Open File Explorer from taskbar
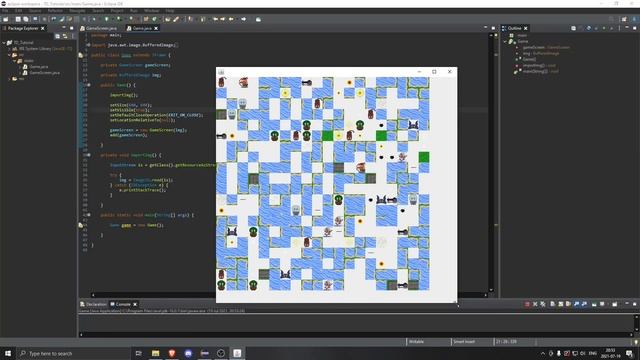The image size is (640, 360). click(156, 353)
